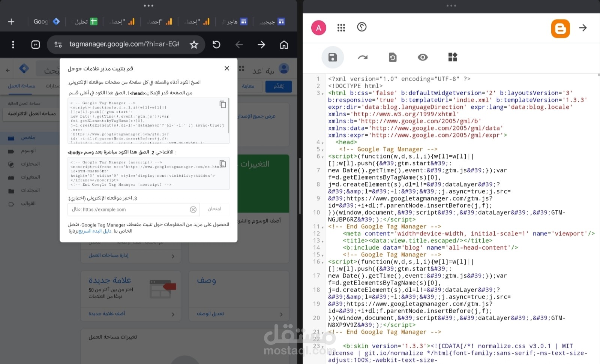This screenshot has height=364, width=600.
Task: Open المتغيرات variables in sidebar
Action: pyautogui.click(x=30, y=177)
